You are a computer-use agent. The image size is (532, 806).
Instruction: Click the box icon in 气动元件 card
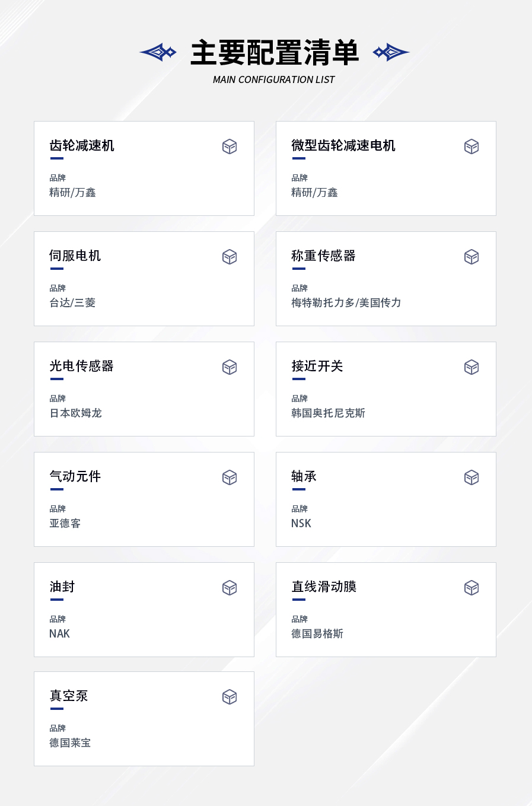(x=230, y=477)
